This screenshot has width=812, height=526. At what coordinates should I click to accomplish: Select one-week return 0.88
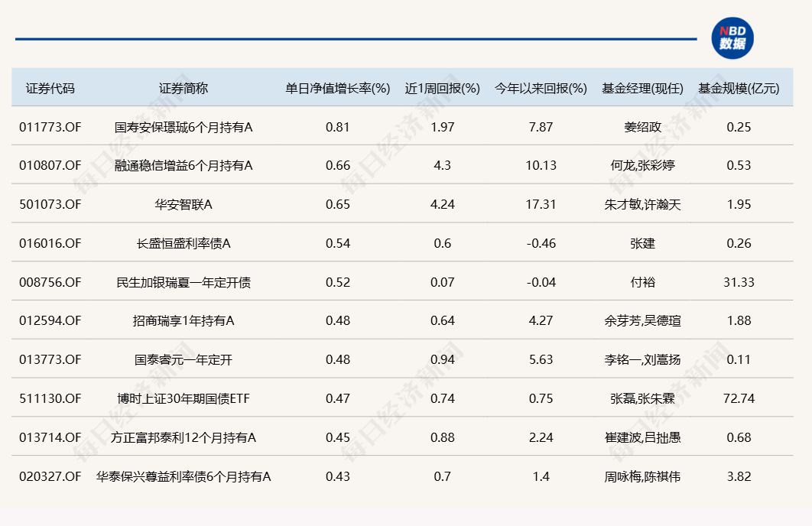(x=442, y=437)
